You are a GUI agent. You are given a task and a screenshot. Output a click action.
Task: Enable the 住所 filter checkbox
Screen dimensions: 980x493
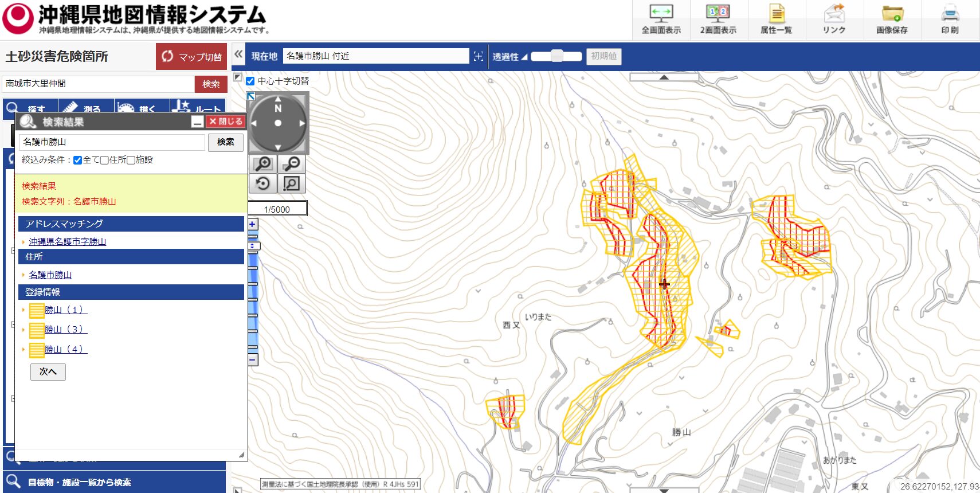tap(104, 161)
